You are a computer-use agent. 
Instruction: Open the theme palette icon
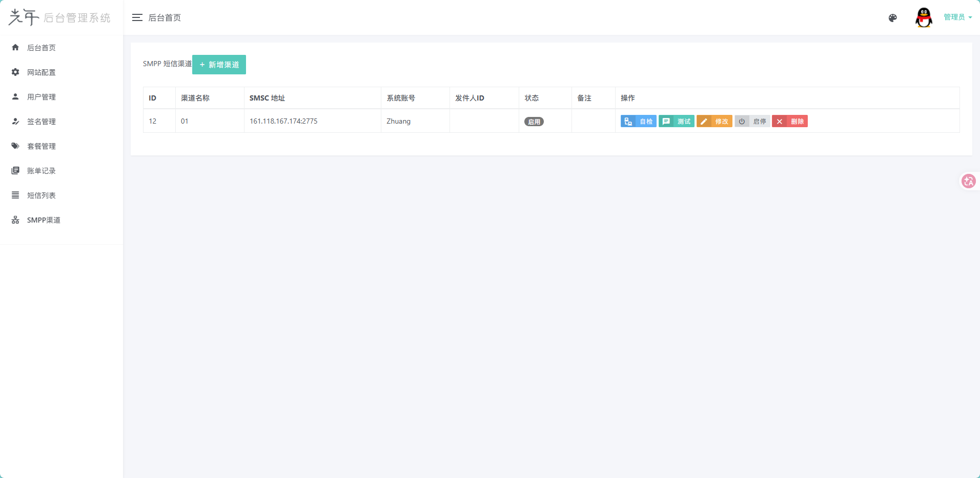(892, 18)
